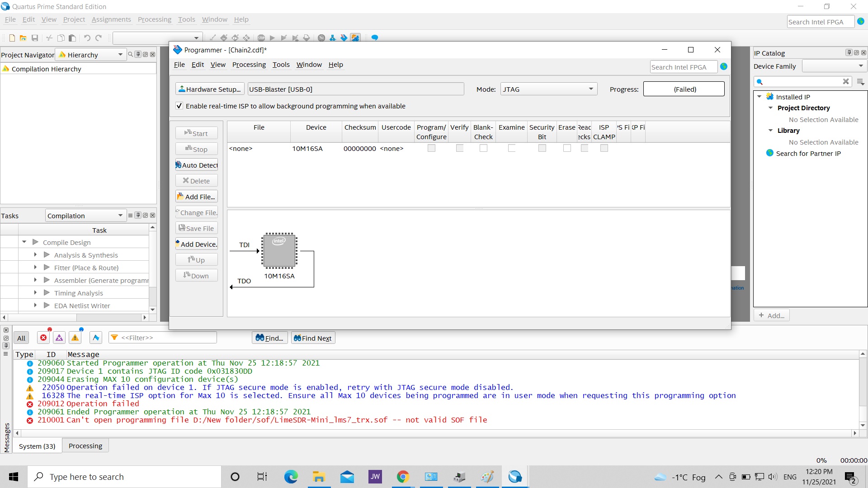
Task: Click the error messages filter icon
Action: tap(43, 338)
